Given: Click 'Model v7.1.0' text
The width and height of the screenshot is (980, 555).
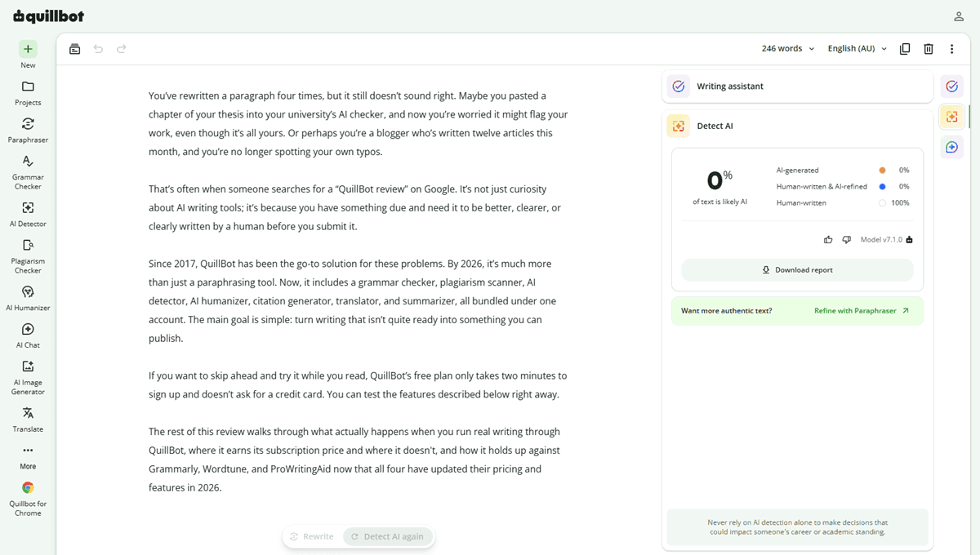Looking at the screenshot, I should (881, 240).
